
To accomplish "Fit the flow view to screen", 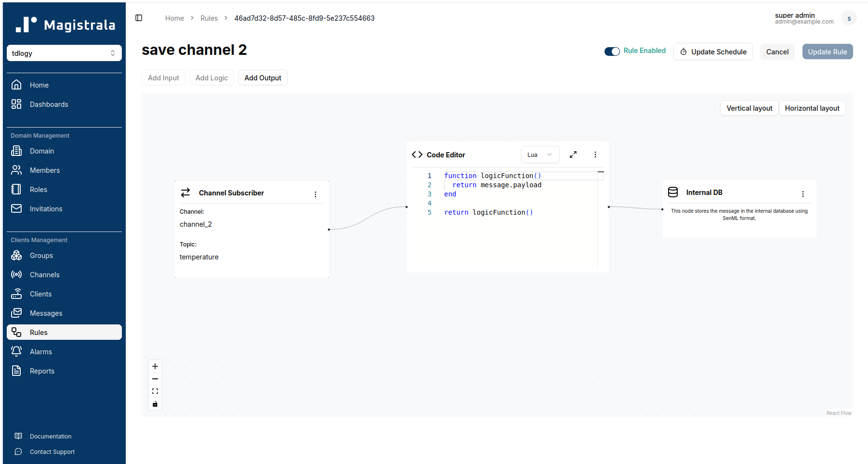I will coord(155,391).
